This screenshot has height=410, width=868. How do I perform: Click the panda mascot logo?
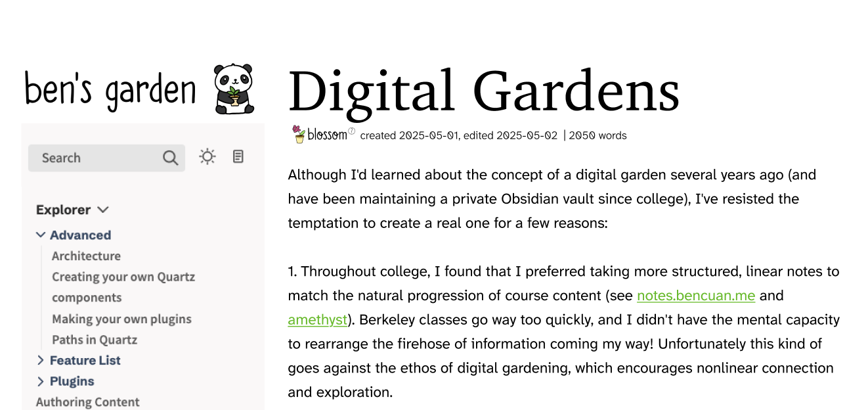(x=234, y=89)
